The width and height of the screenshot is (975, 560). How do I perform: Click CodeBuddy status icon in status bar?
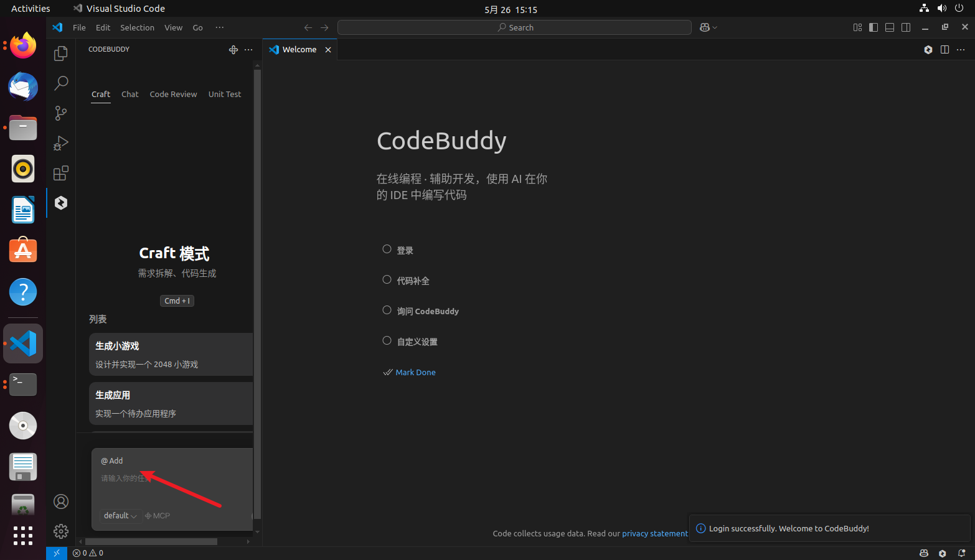(x=943, y=553)
